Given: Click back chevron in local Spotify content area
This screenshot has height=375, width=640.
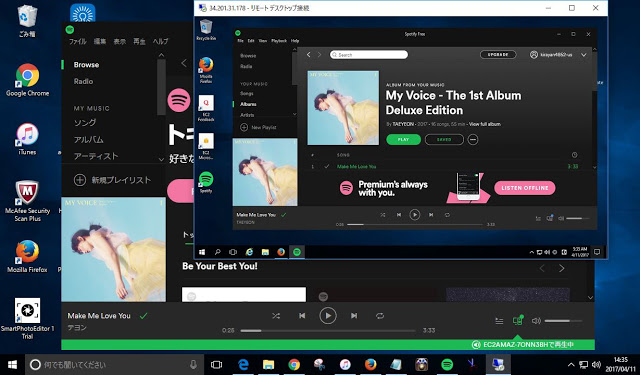Looking at the screenshot, I should point(184,63).
